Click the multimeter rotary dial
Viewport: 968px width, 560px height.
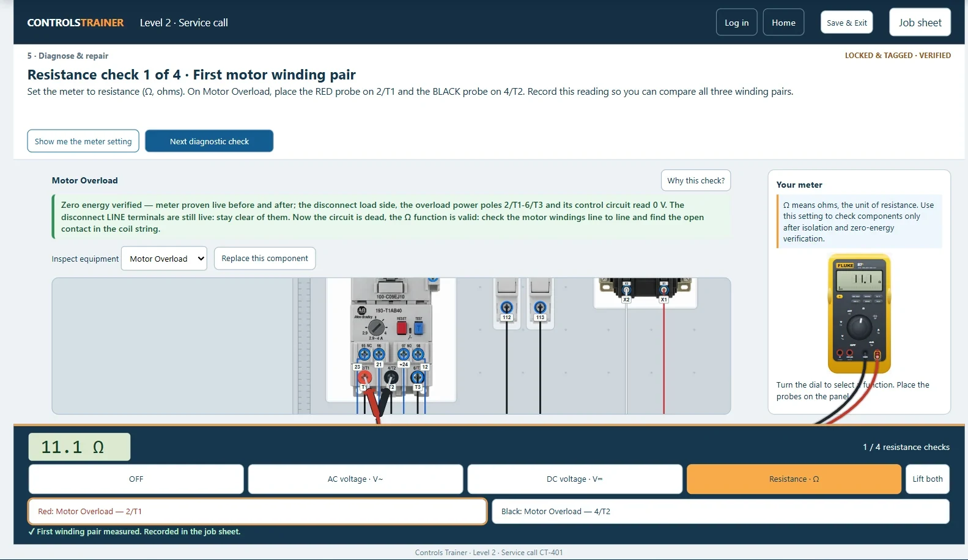[x=859, y=328]
